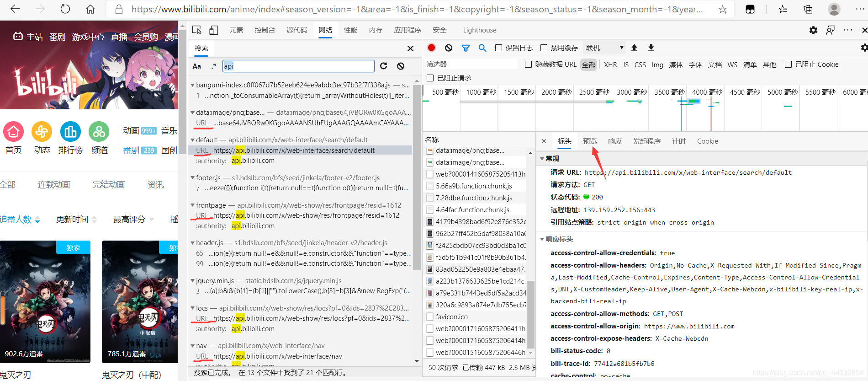Open the Collections icon in browser toolbar

pyautogui.click(x=808, y=9)
